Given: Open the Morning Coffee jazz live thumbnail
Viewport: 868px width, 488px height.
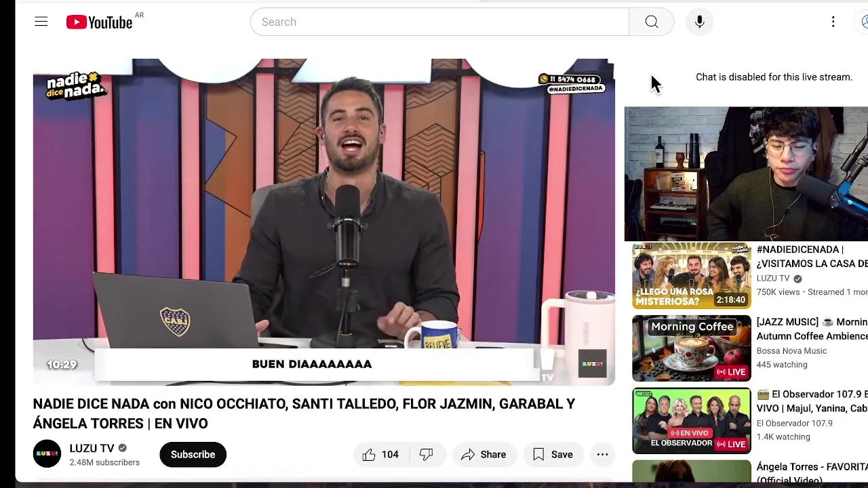Looking at the screenshot, I should (x=692, y=348).
